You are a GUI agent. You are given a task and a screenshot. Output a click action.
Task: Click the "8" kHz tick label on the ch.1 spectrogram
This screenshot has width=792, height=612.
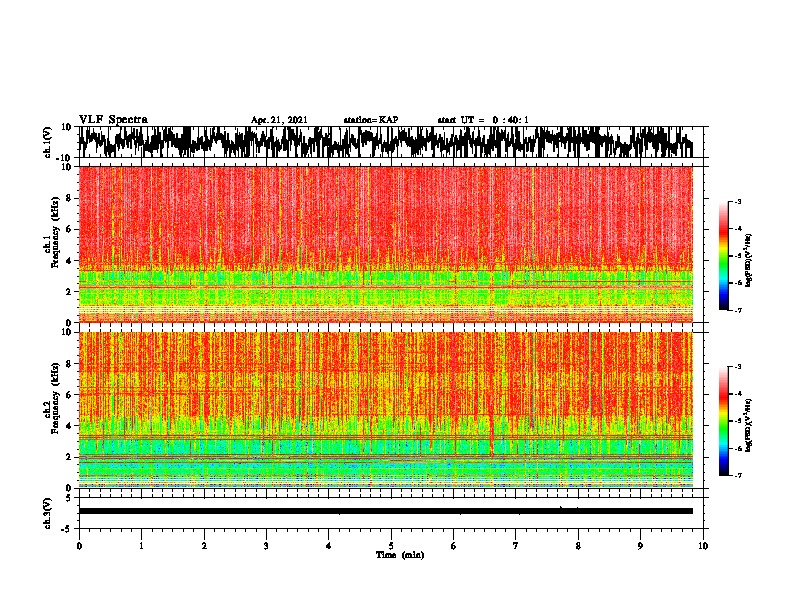tap(69, 198)
